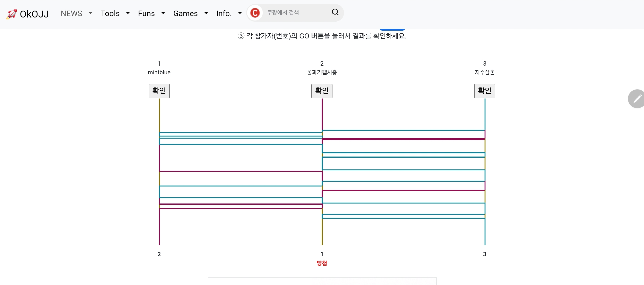Click the participant name mintblue
This screenshot has width=644, height=285.
pos(159,72)
